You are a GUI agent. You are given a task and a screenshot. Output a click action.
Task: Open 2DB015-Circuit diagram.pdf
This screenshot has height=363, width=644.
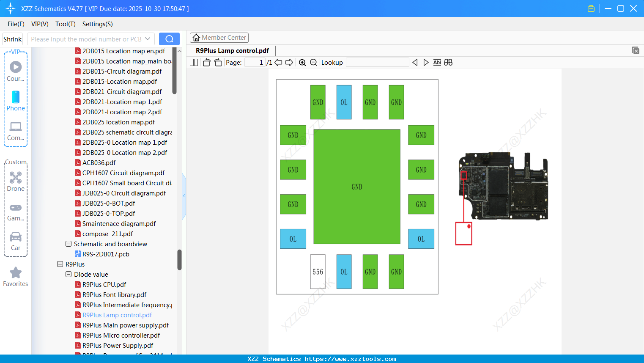[x=122, y=71]
